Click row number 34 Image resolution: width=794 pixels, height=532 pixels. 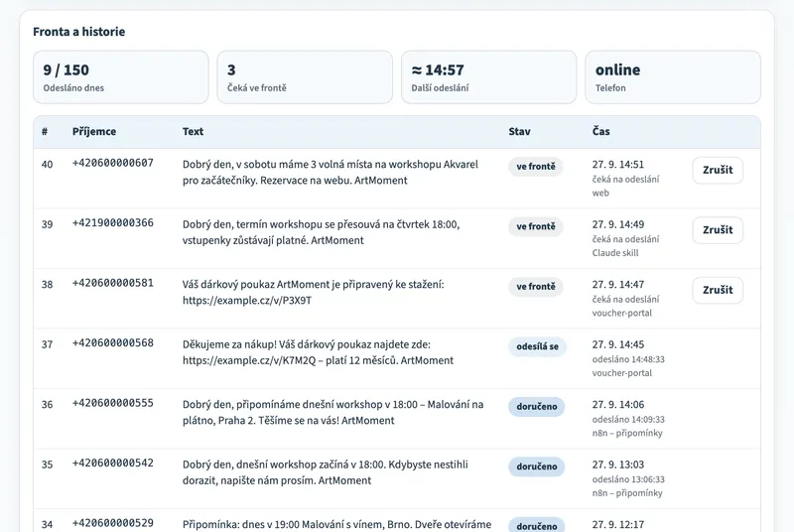coord(47,524)
